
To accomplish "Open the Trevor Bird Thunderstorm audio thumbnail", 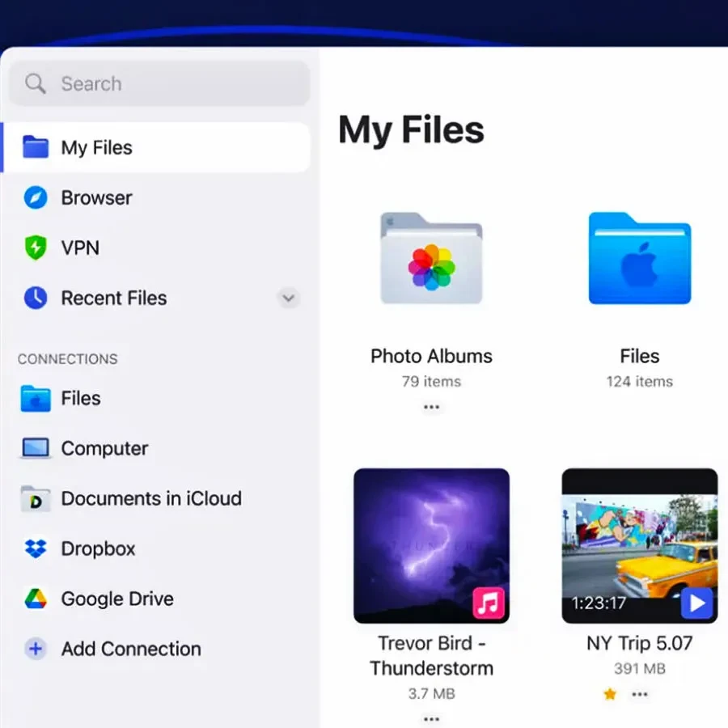I will [431, 546].
